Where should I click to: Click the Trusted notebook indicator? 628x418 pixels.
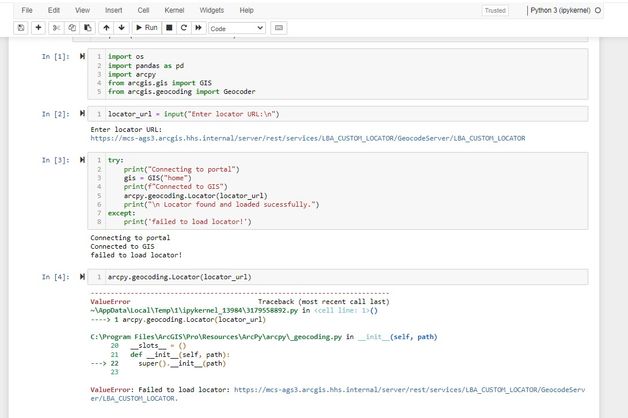pos(494,10)
